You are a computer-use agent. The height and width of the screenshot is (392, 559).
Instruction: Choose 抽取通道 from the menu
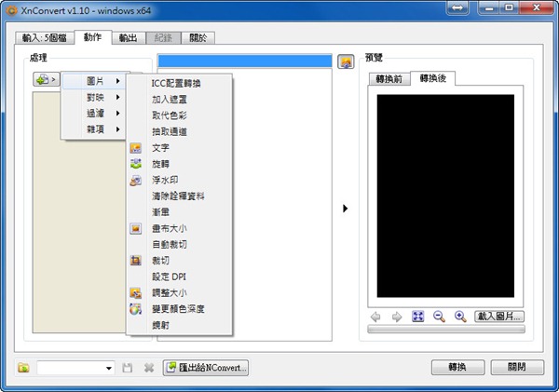click(x=170, y=132)
